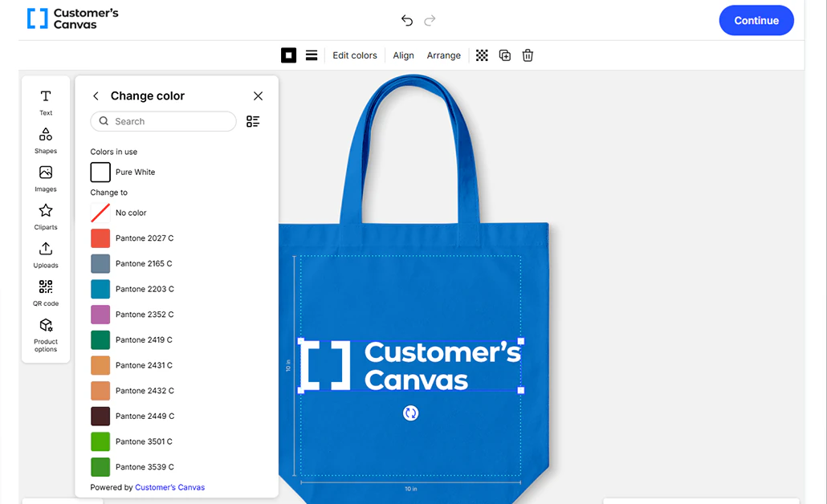The height and width of the screenshot is (504, 827).
Task: Click the rotate handle below the logo
Action: pos(411,413)
